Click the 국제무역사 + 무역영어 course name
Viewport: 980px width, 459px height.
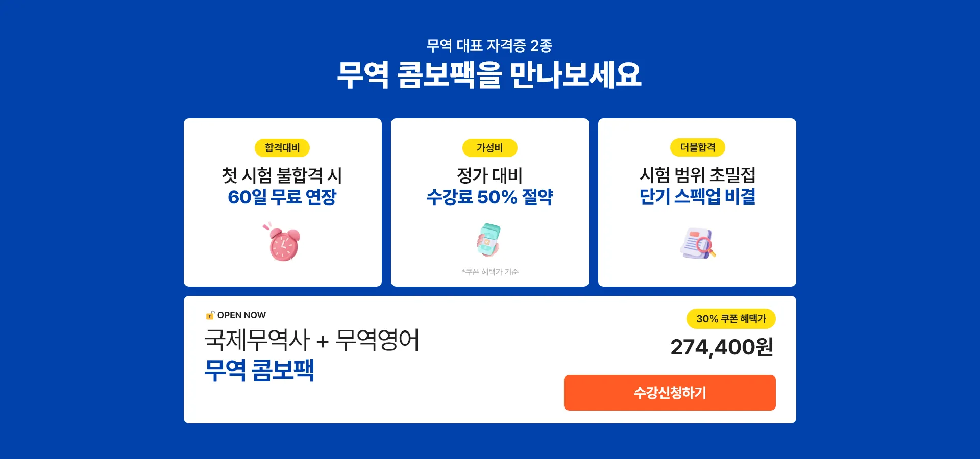click(x=312, y=340)
